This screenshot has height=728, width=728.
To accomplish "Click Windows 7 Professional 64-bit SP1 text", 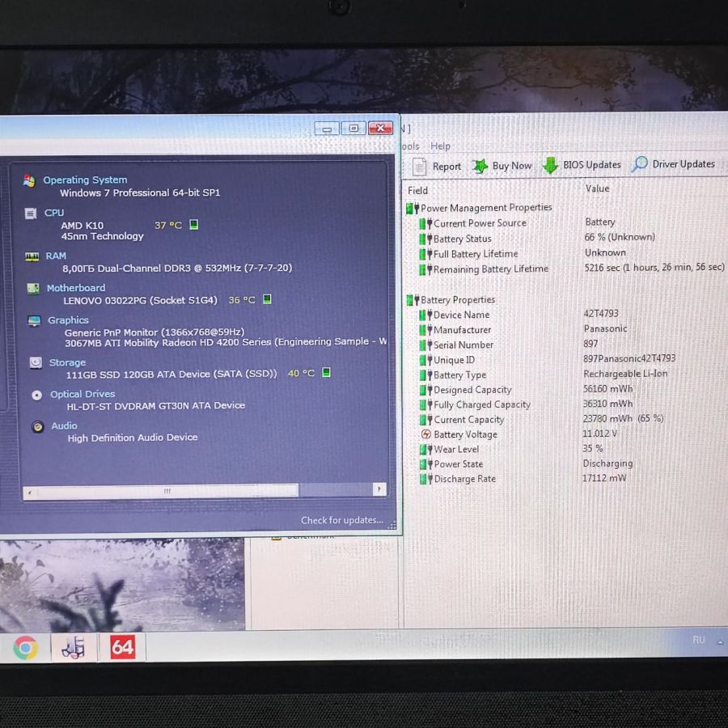I will (140, 193).
